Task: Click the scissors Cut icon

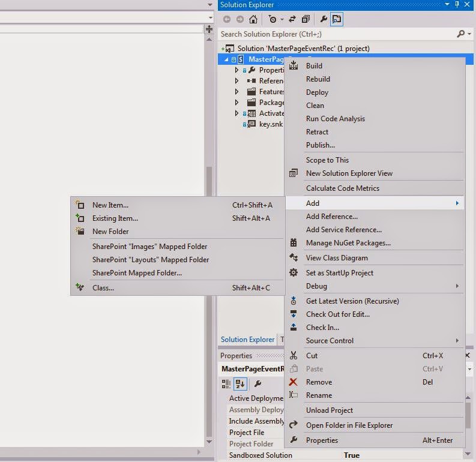Action: pyautogui.click(x=294, y=355)
